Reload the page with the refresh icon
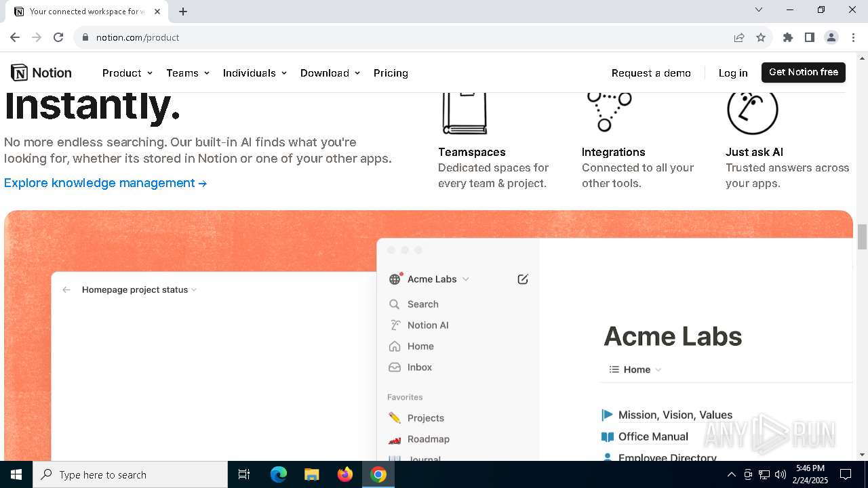Viewport: 868px width, 488px height. pos(58,37)
